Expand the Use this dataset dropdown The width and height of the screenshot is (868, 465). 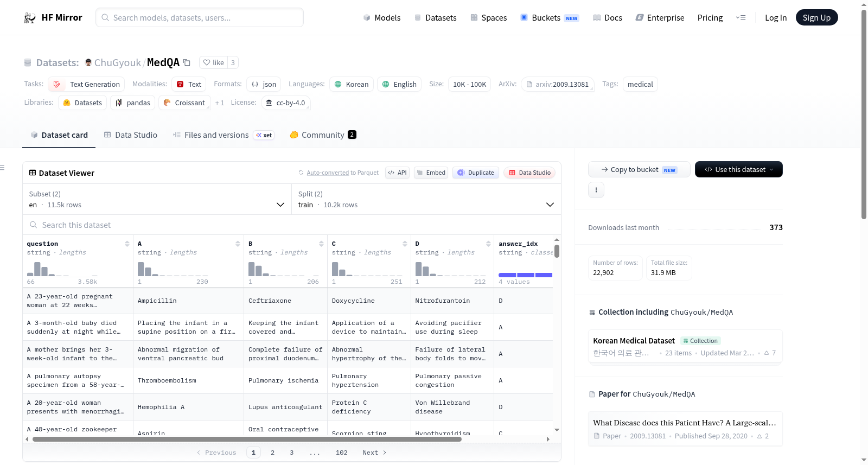point(739,169)
